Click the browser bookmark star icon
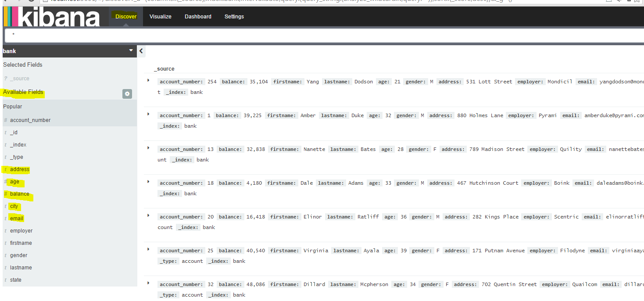Image resolution: width=644 pixels, height=301 pixels. pyautogui.click(x=636, y=2)
